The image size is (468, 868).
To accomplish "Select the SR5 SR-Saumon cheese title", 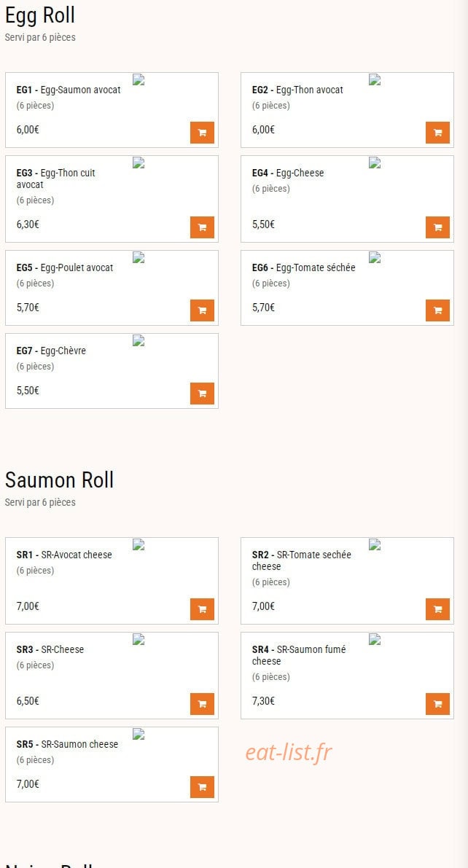I will point(67,744).
